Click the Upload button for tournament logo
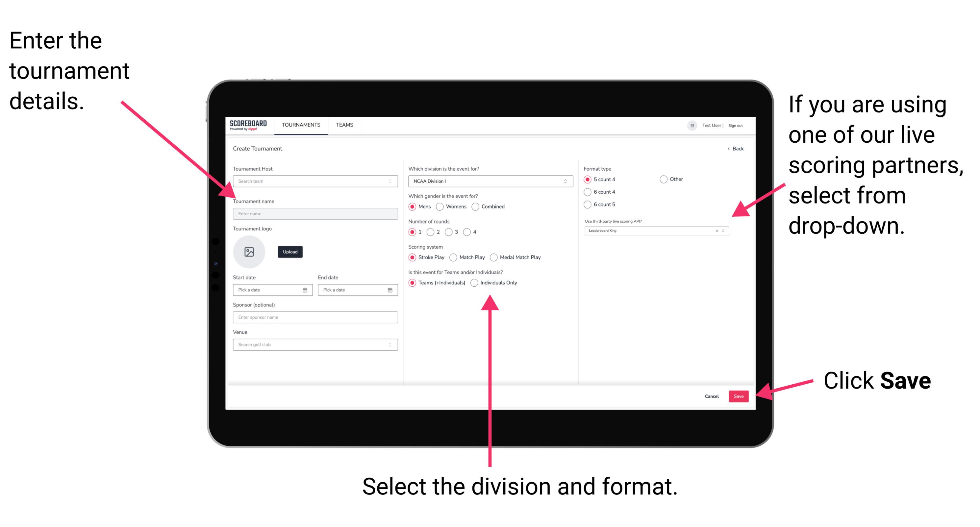Viewport: 980px width, 527px height. [x=290, y=252]
